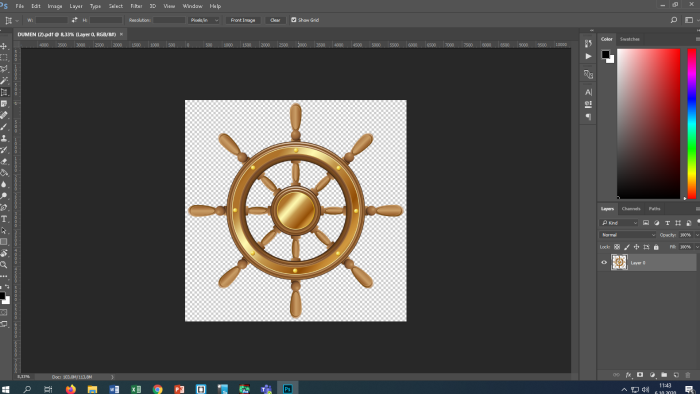The height and width of the screenshot is (394, 700).
Task: Click the Resolution input field
Action: [x=169, y=20]
